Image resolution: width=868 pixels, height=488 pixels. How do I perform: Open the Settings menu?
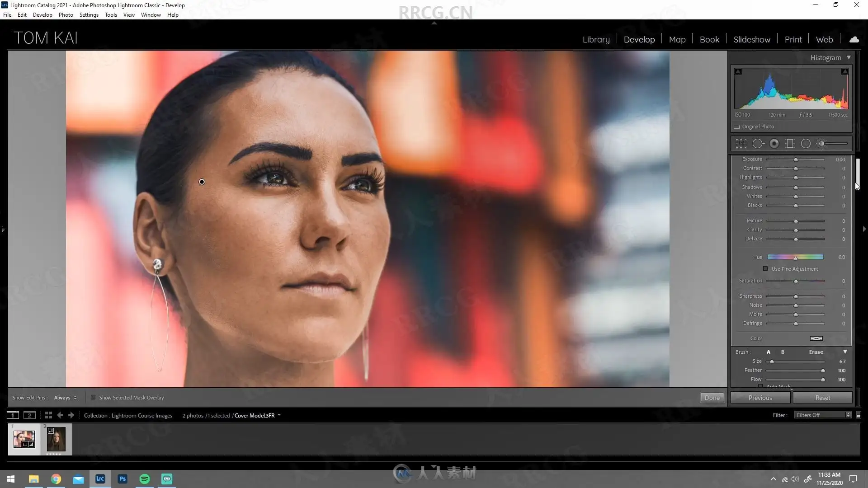pos(89,15)
